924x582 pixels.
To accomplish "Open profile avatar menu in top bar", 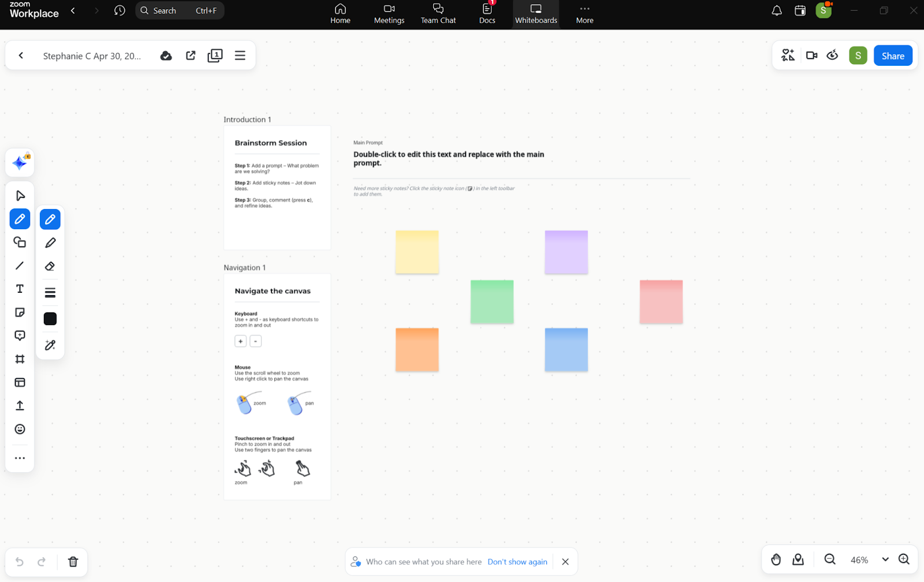I will coord(824,10).
